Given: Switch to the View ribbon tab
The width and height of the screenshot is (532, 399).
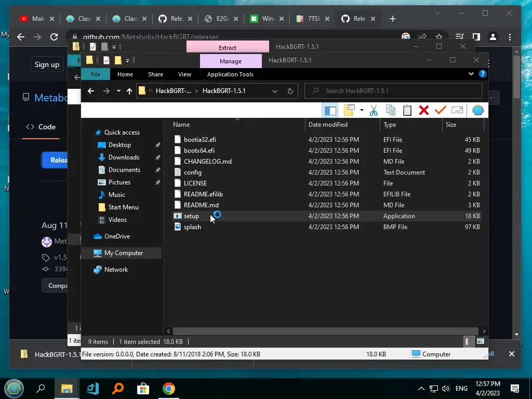Looking at the screenshot, I should (184, 74).
